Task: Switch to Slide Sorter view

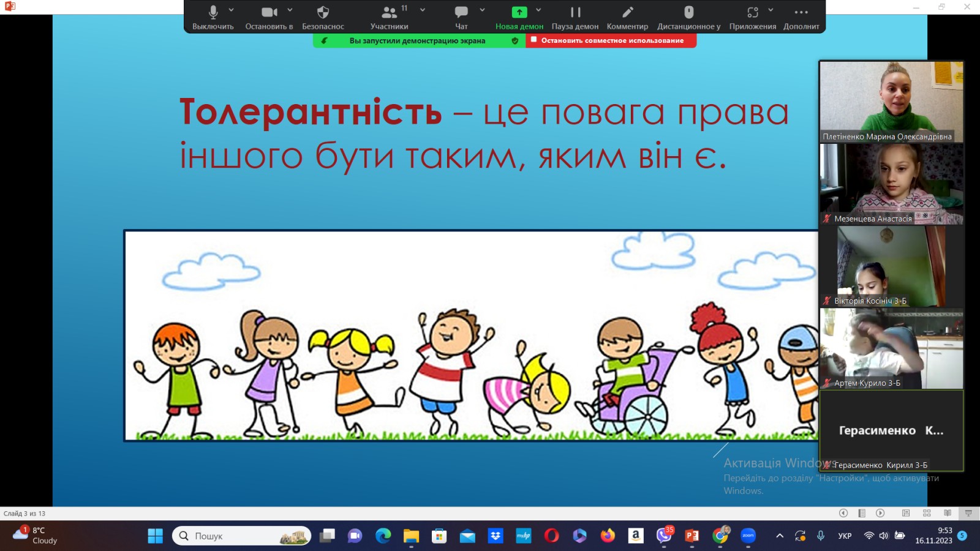Action: [927, 513]
